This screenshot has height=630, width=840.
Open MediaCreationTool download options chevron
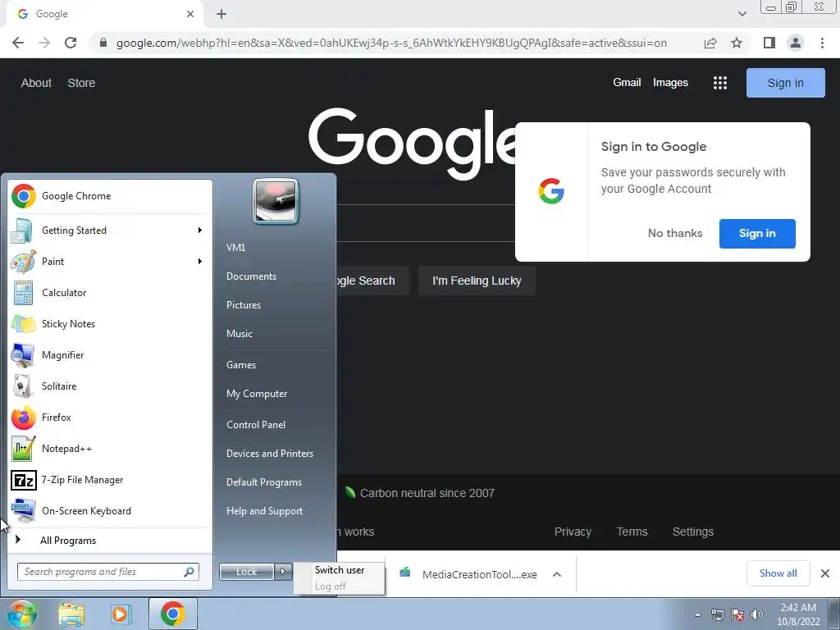(x=557, y=574)
